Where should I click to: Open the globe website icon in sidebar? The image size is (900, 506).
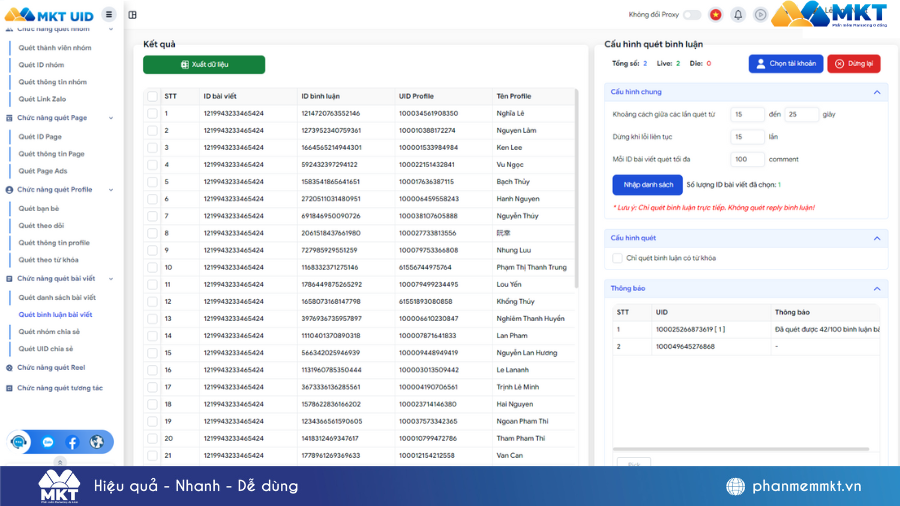tap(96, 442)
